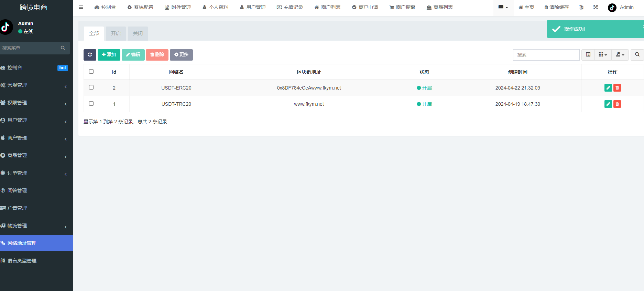
Task: Open 充值记录 in the top navigation
Action: click(290, 7)
